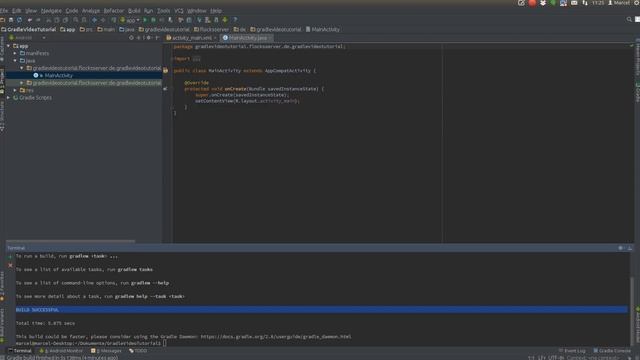Click the onCreate override gutter icon
Viewport: 640px width, 360px height.
(165, 89)
